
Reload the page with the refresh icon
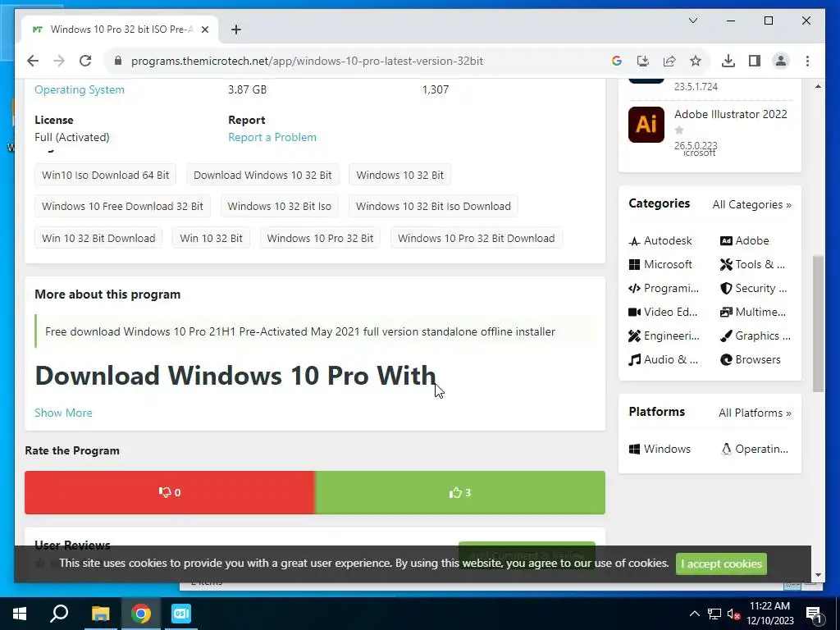pyautogui.click(x=85, y=61)
